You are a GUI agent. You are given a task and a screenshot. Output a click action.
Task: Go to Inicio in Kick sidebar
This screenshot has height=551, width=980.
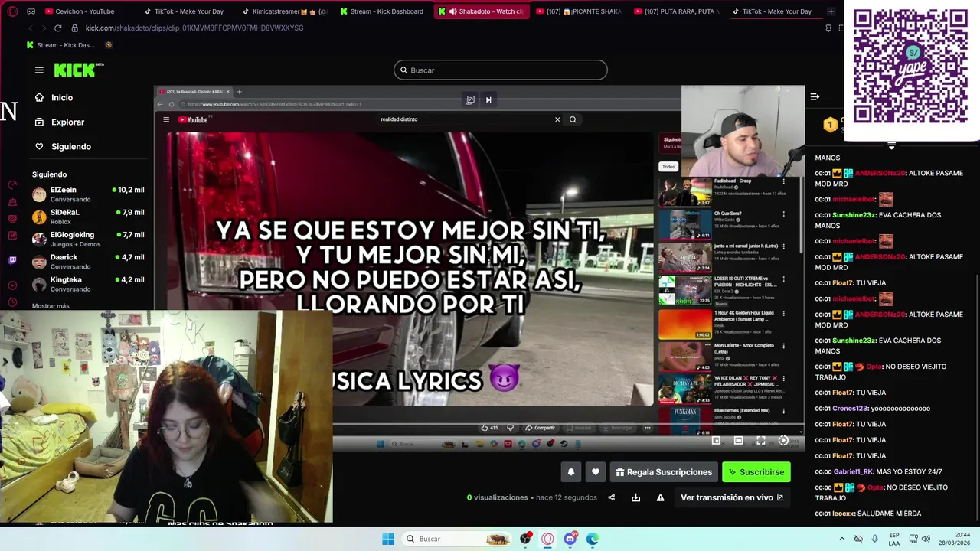click(61, 97)
